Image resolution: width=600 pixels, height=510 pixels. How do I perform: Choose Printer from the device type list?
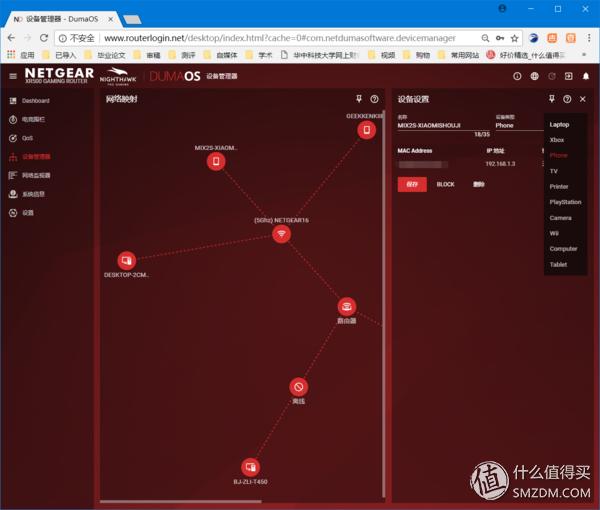pos(559,187)
